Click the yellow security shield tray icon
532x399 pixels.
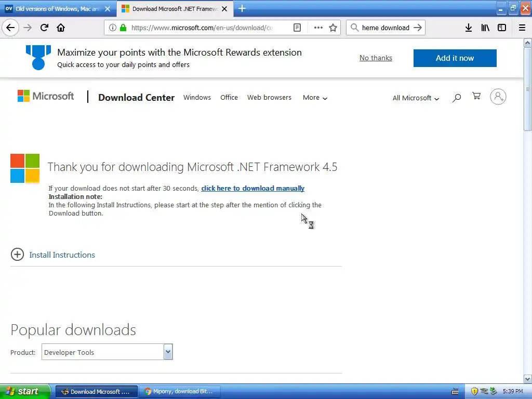(x=474, y=391)
